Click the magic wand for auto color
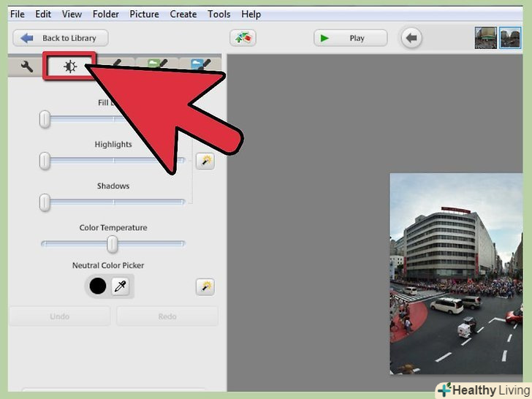This screenshot has width=532, height=399. coord(205,286)
